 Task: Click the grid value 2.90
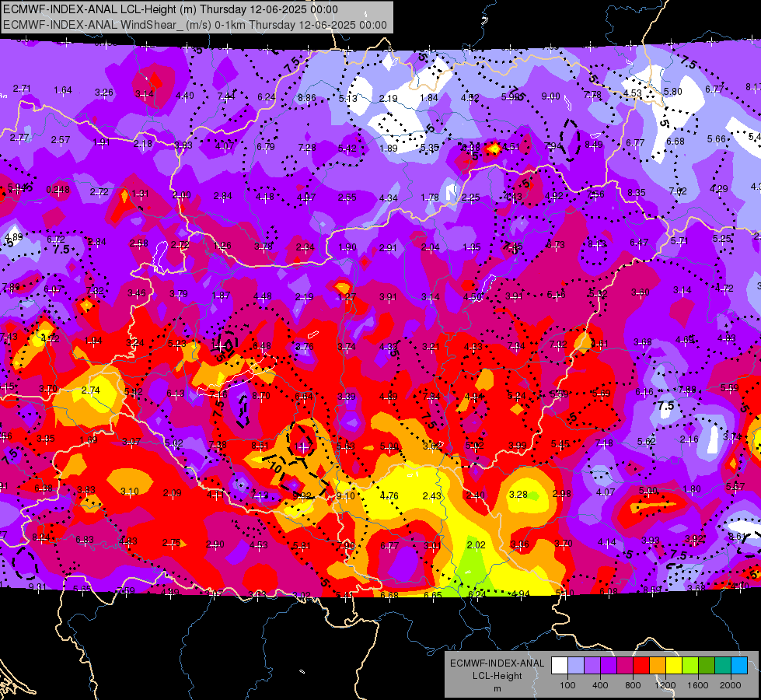[215, 544]
